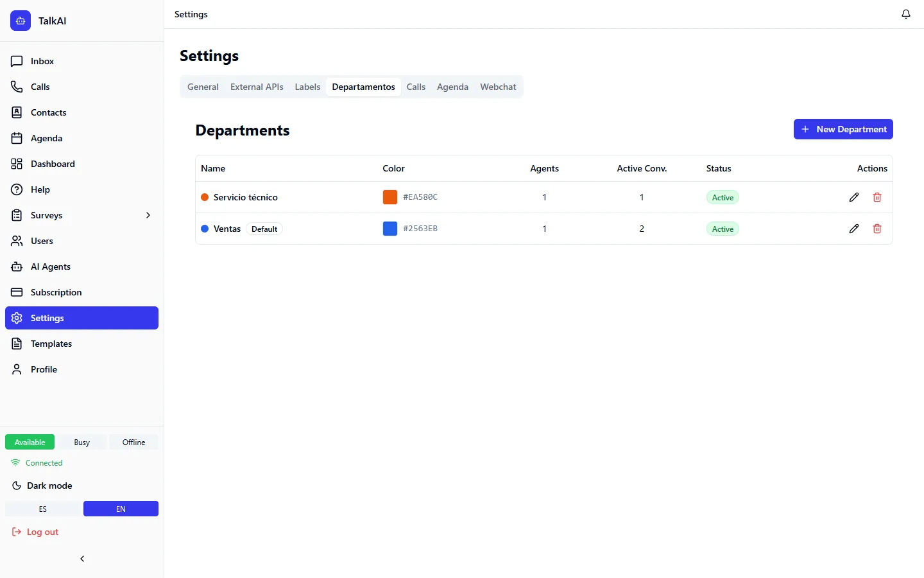Go to Dashboard from sidebar label
The image size is (924, 578).
pyautogui.click(x=53, y=164)
